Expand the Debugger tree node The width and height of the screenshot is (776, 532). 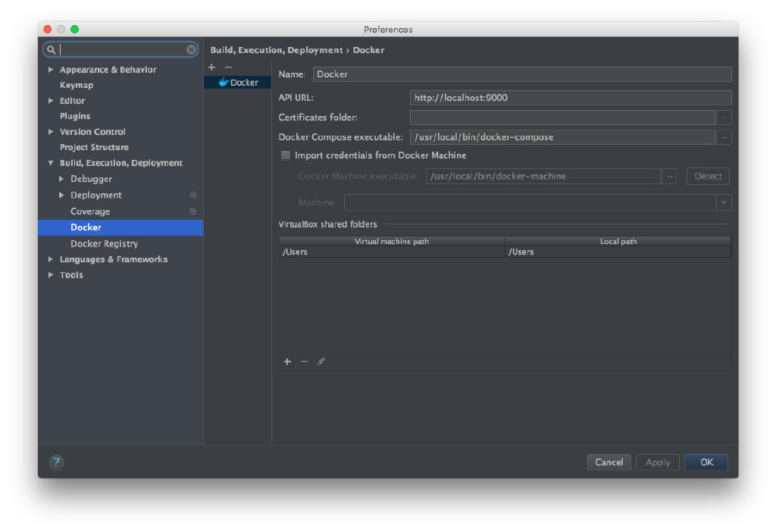click(x=61, y=179)
